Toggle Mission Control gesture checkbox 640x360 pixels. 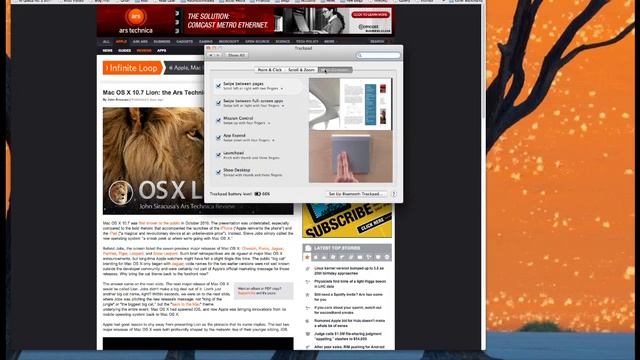[218, 120]
